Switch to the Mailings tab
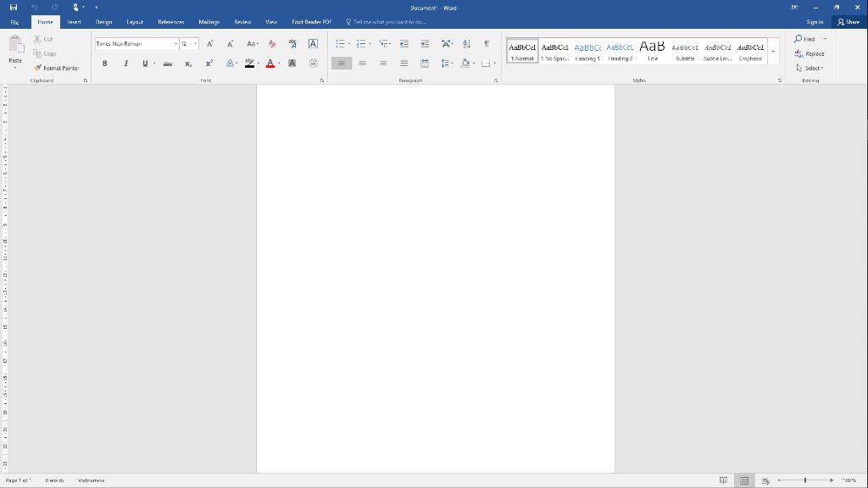The height and width of the screenshot is (488, 868). 209,22
